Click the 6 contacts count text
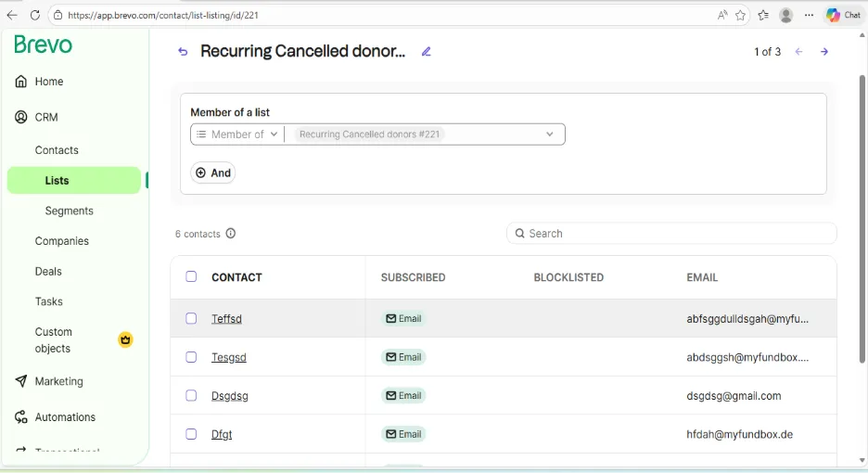868x473 pixels. coord(198,234)
